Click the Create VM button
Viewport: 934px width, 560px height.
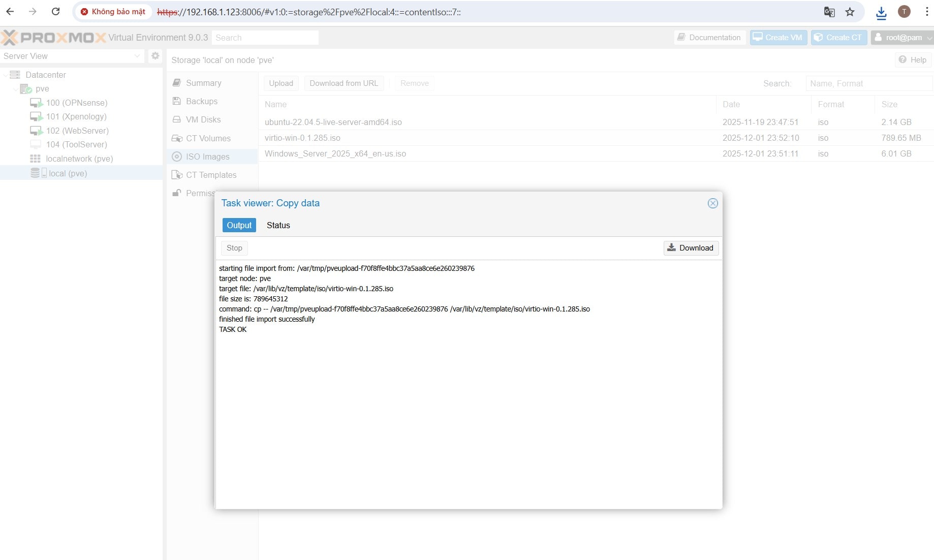pyautogui.click(x=778, y=38)
